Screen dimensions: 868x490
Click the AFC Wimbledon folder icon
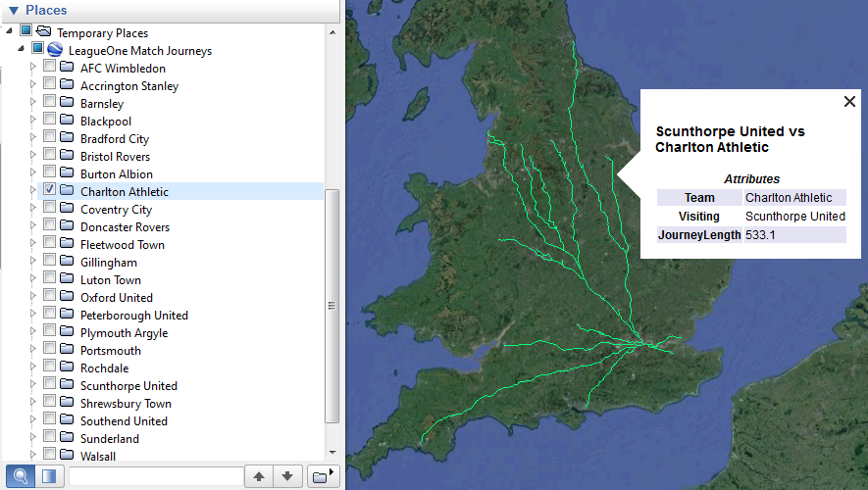coord(67,67)
